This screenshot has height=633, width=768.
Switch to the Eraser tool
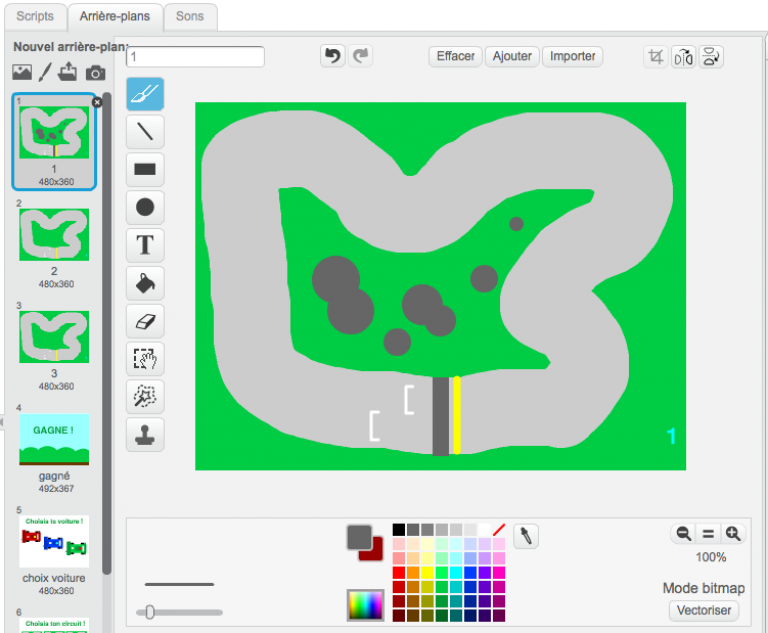pyautogui.click(x=145, y=321)
